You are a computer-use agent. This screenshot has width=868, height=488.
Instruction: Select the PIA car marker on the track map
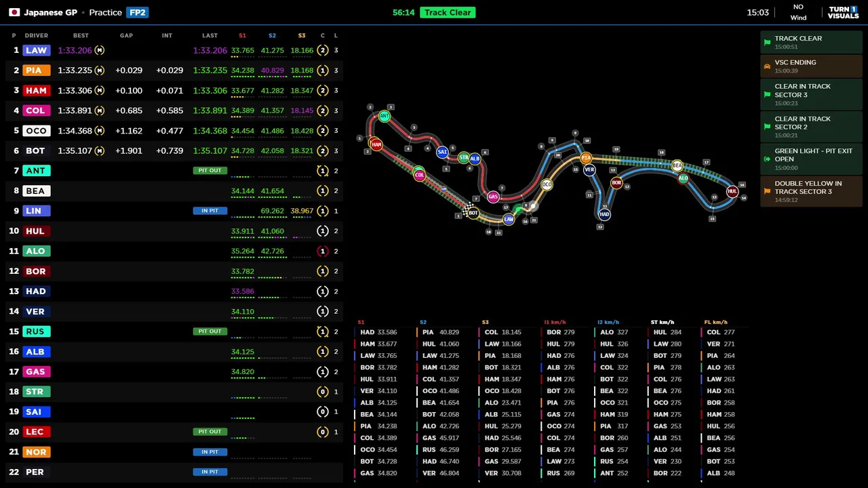click(586, 158)
